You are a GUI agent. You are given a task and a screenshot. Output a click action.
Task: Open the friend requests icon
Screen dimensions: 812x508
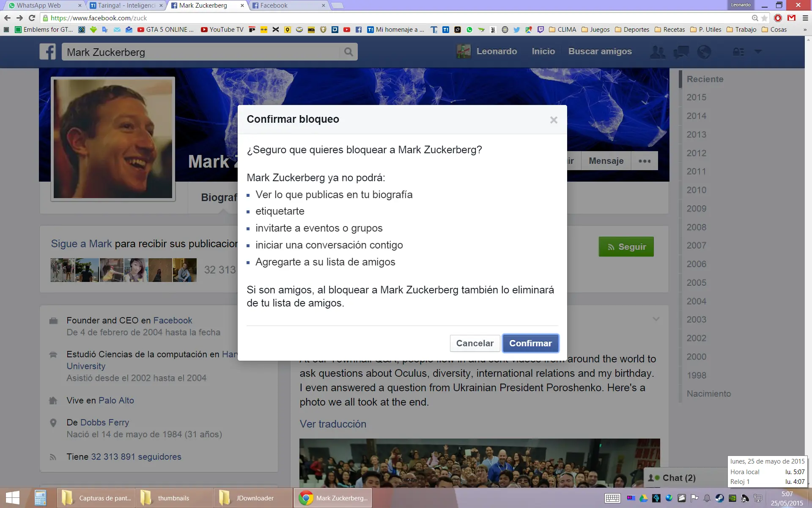coord(657,52)
